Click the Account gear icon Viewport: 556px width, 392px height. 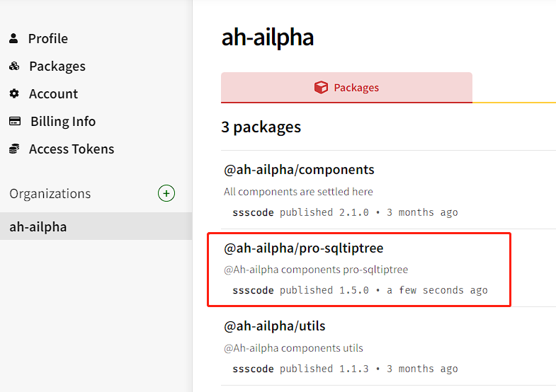tap(14, 93)
